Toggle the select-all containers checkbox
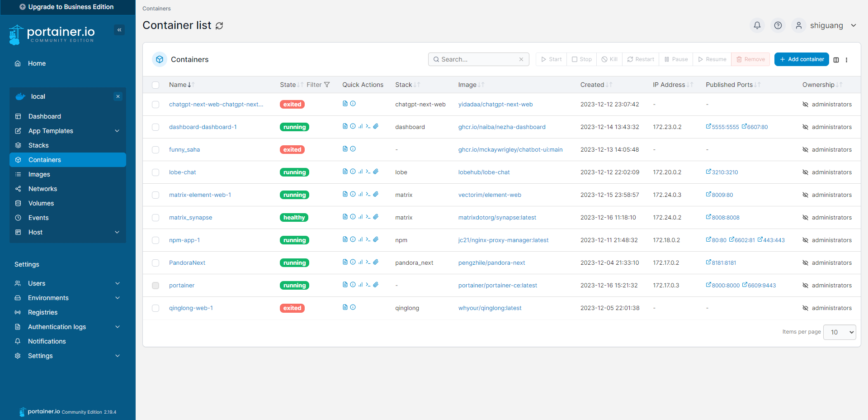868x420 pixels. [156, 85]
